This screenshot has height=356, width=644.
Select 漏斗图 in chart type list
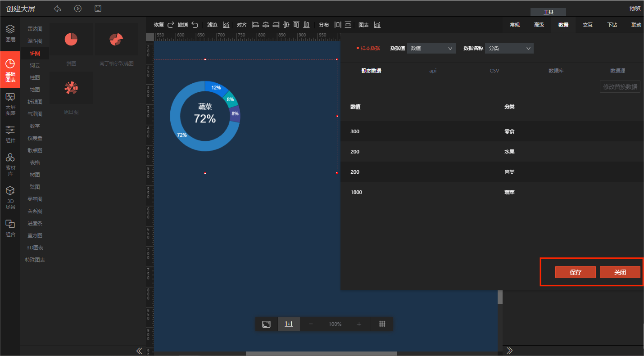click(x=35, y=41)
